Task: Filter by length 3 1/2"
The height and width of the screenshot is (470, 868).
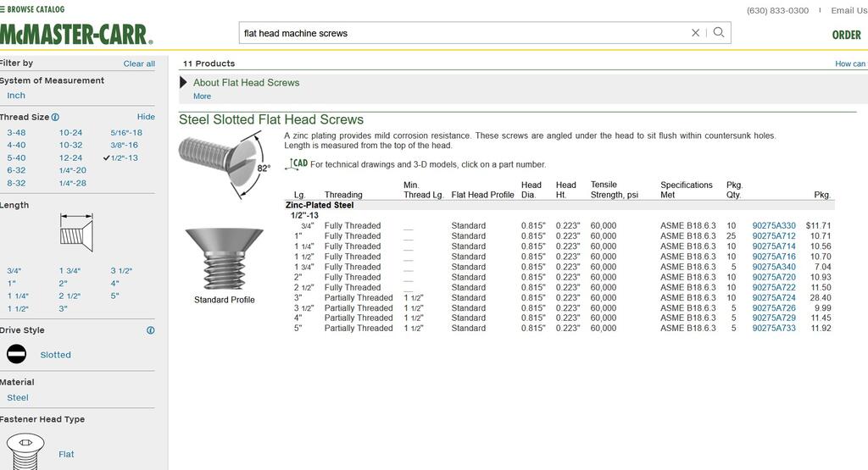Action: pos(121,271)
